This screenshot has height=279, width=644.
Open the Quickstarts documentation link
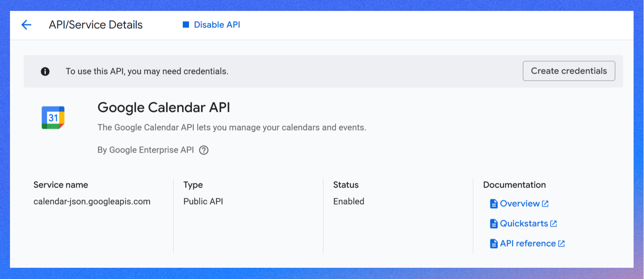click(524, 224)
